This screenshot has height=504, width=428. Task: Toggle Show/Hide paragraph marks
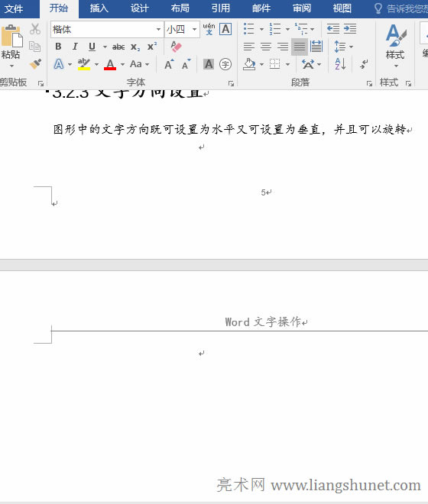(364, 64)
